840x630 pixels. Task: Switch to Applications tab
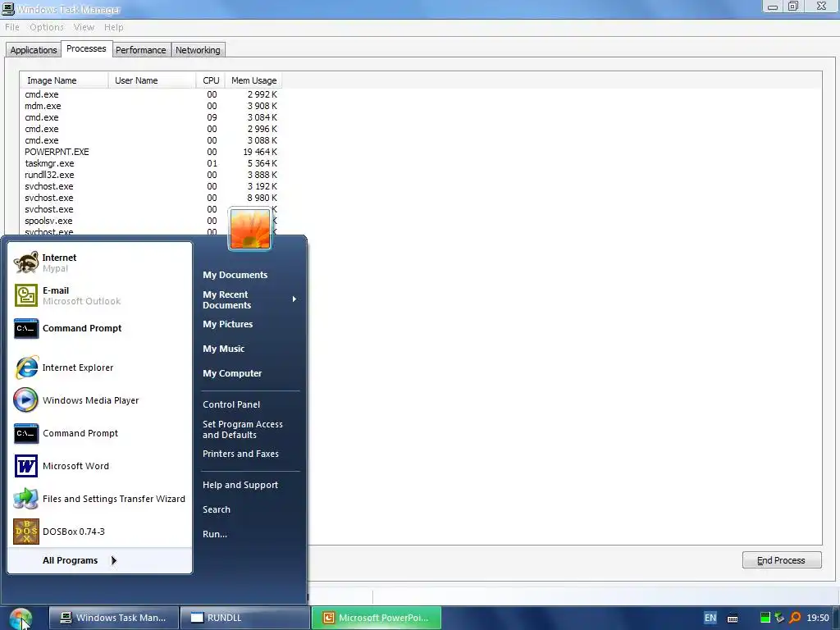34,50
